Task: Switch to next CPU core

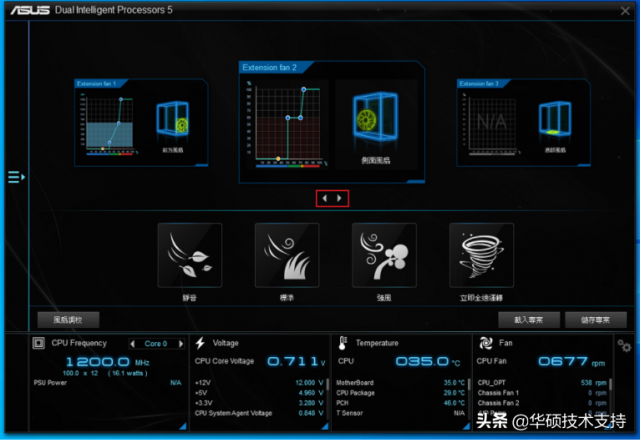Action: [180, 344]
